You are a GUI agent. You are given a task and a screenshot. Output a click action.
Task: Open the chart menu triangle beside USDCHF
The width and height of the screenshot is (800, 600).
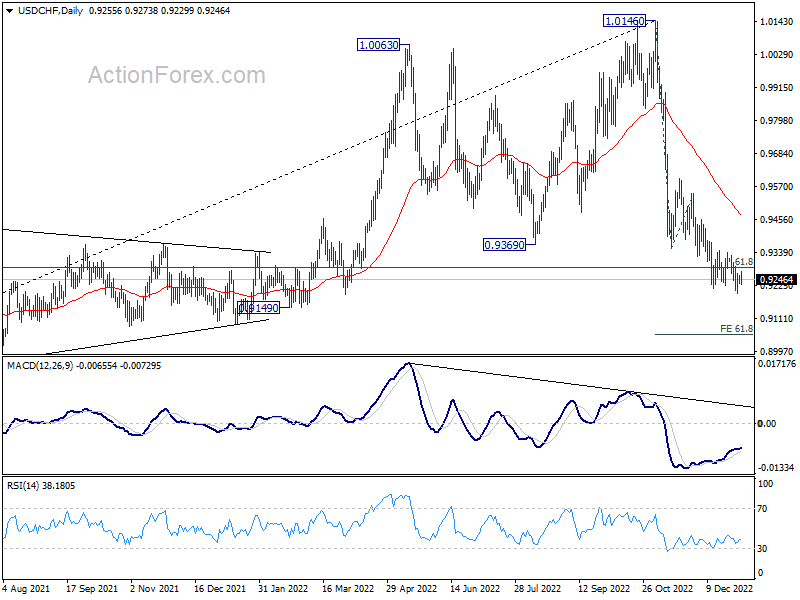click(10, 10)
